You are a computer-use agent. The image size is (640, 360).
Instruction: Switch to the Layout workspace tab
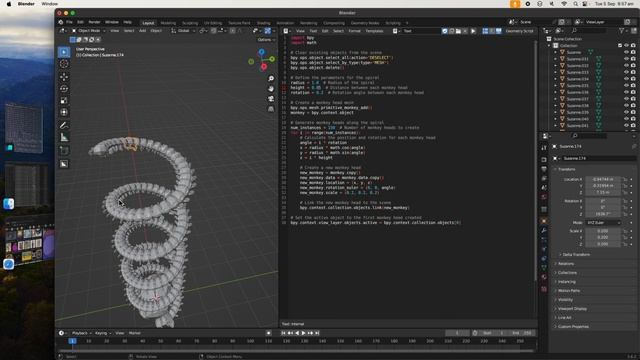pyautogui.click(x=148, y=23)
